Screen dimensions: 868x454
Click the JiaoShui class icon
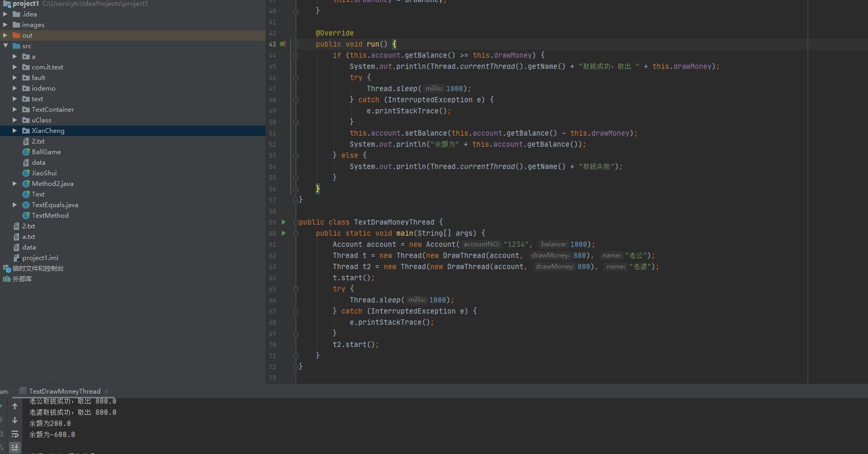tap(26, 173)
